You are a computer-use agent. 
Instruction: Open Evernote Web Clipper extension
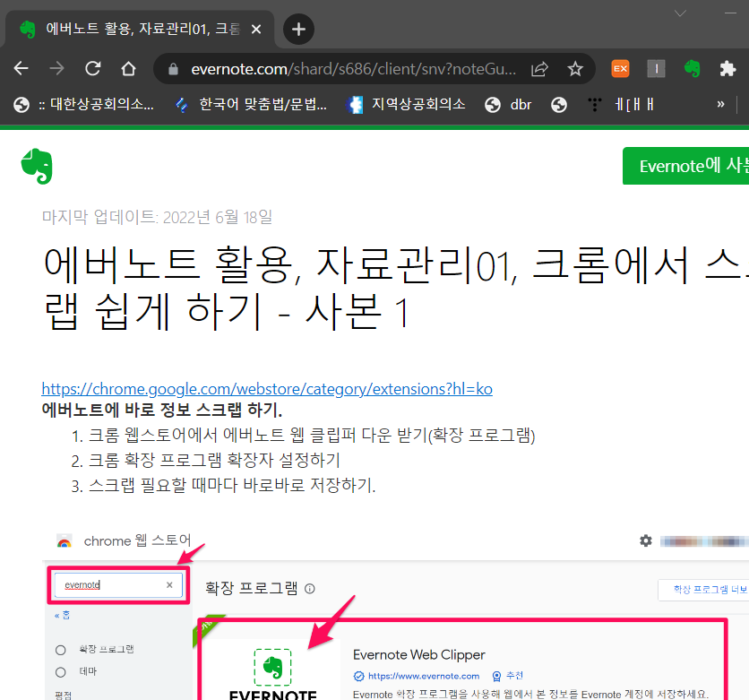coord(692,69)
